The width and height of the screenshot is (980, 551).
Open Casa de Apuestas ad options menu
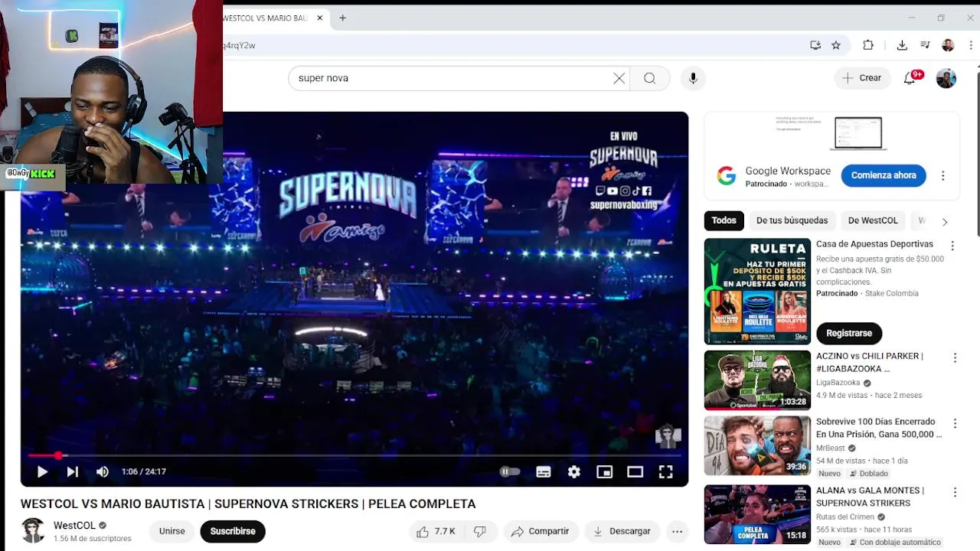[x=952, y=246]
